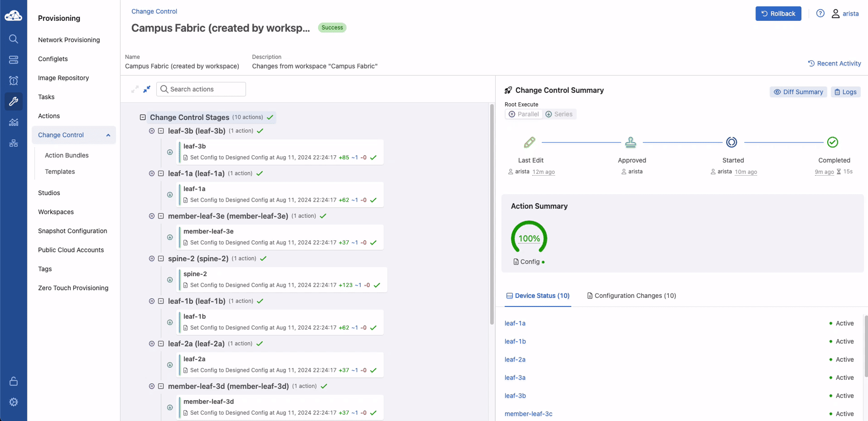The width and height of the screenshot is (868, 421).
Task: Collapse the Change Control Stages tree
Action: click(x=142, y=117)
